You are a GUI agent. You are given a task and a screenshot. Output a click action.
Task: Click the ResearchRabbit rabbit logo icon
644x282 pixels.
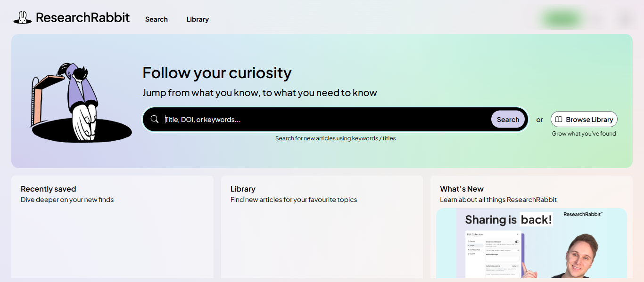[x=22, y=17]
